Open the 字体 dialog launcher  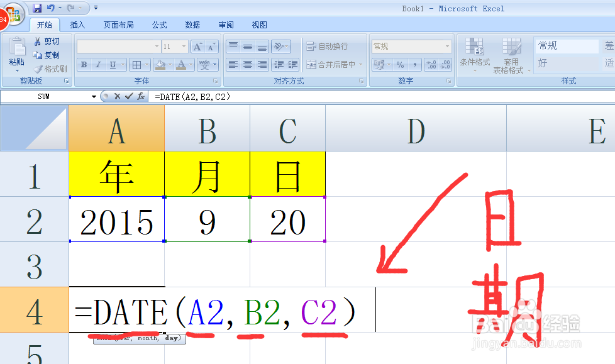[215, 81]
